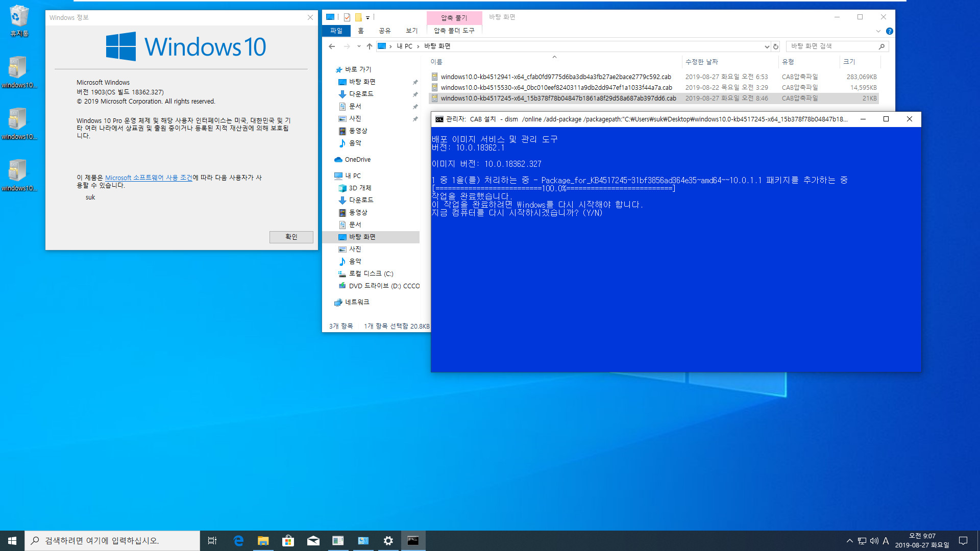Screen dimensions: 980x551
Task: Sort files by 크기 column header
Action: (849, 62)
